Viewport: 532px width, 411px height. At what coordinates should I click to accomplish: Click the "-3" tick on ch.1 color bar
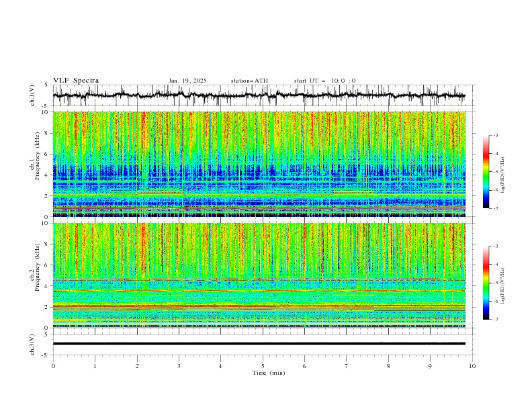(496, 135)
